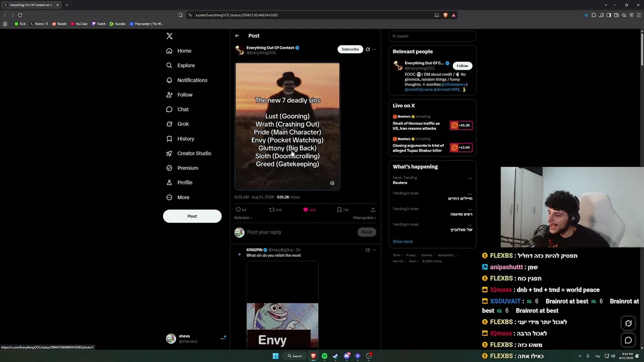This screenshot has height=362, width=644.
Task: Open the Rumble bookmark
Action: point(117,24)
